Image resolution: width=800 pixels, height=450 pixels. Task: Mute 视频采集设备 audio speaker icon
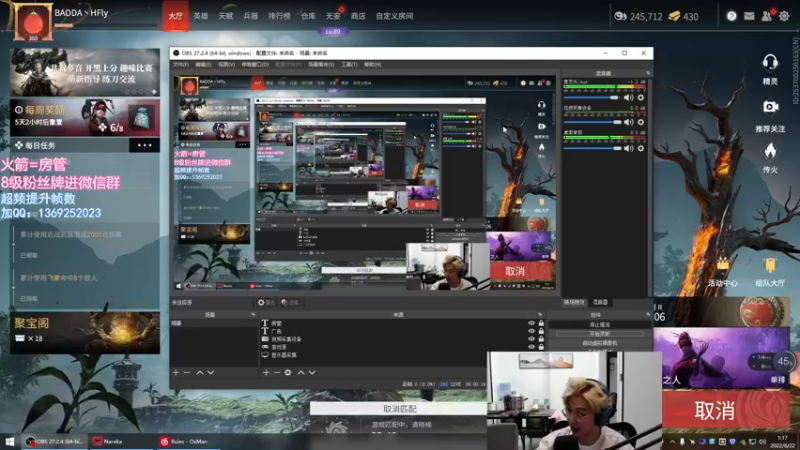point(629,122)
